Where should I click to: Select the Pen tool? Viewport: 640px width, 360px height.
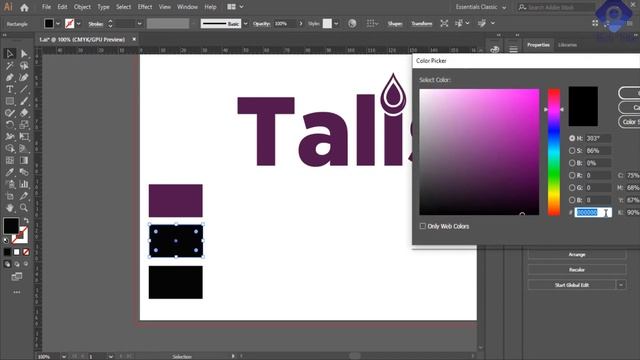tap(10, 78)
